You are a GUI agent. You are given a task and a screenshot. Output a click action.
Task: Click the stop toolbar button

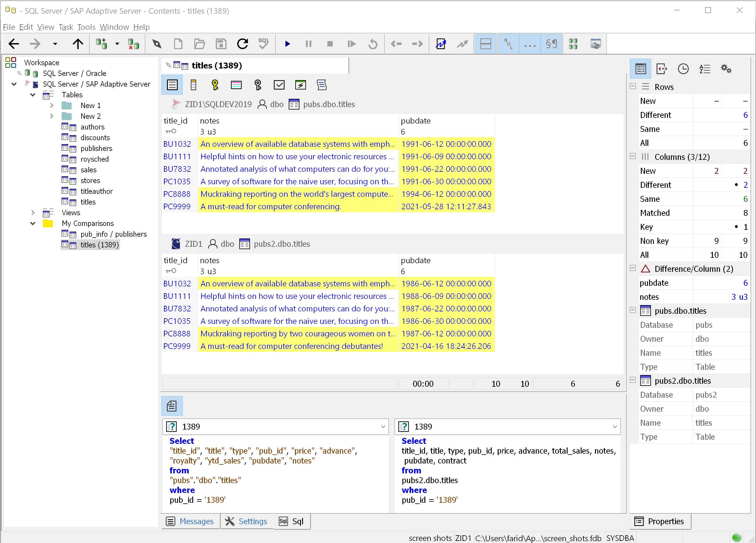[x=330, y=44]
